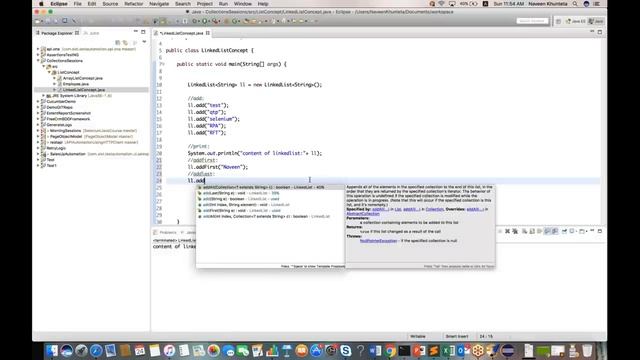Open Finder from the Dock
The image size is (640, 360).
[x=52, y=351]
